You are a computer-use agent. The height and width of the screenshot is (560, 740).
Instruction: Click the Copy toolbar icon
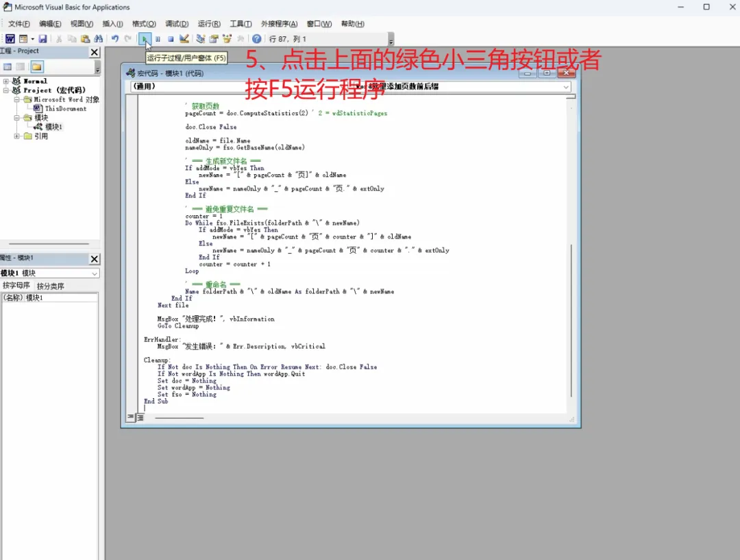click(x=72, y=38)
